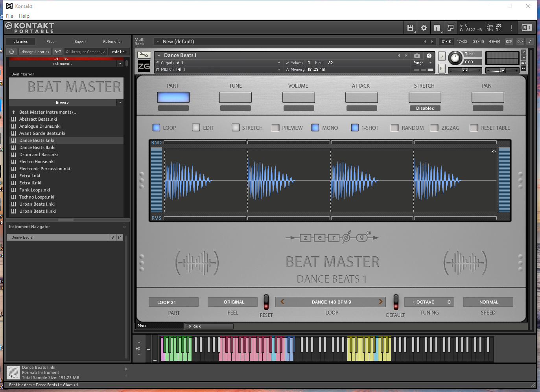Click previous multi arrow in Multi Rack bar
540x392 pixels.
[x=425, y=41]
